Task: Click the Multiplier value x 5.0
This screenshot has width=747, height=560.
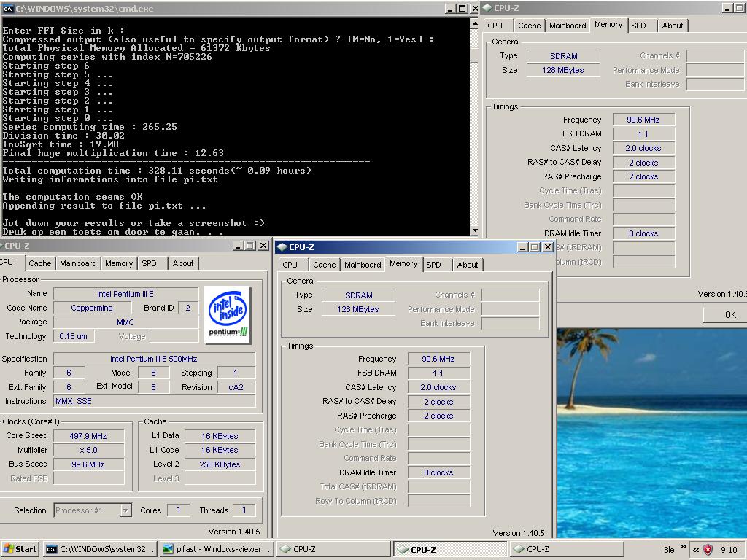Action: click(88, 451)
